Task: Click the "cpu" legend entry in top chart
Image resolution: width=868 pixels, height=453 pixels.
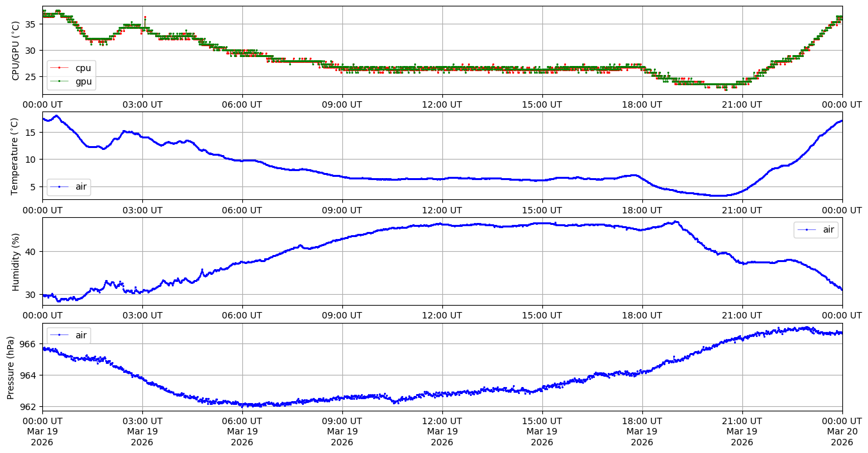Action: 83,68
